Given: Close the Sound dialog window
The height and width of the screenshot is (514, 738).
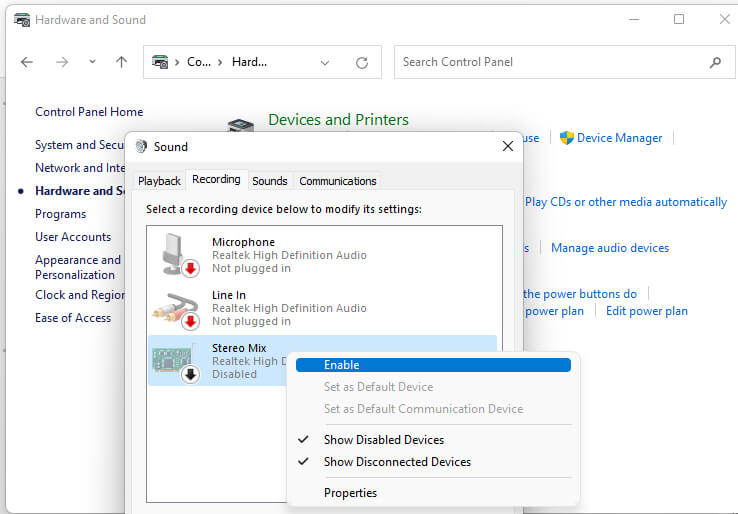Looking at the screenshot, I should (507, 146).
